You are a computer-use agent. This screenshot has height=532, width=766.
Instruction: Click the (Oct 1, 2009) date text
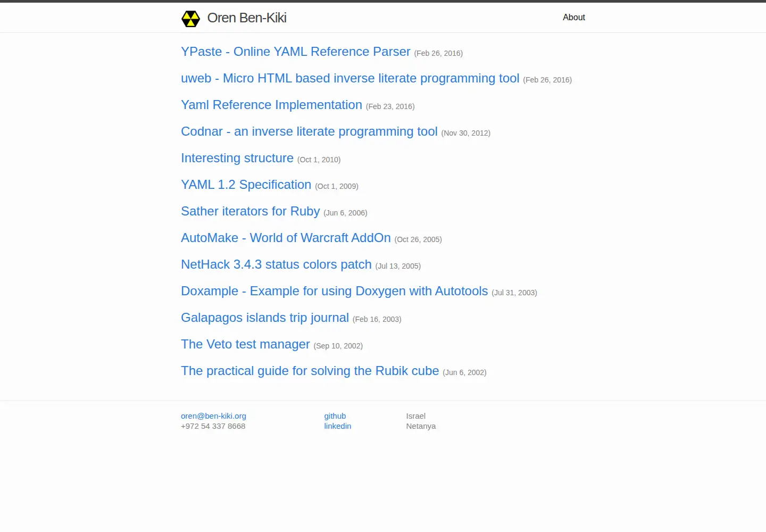tap(337, 186)
